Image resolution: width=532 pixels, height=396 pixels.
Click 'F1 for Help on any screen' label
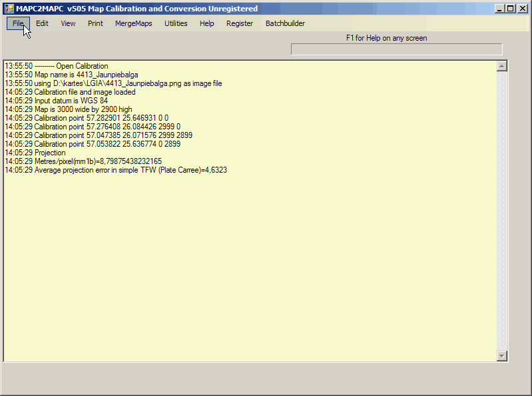[386, 38]
